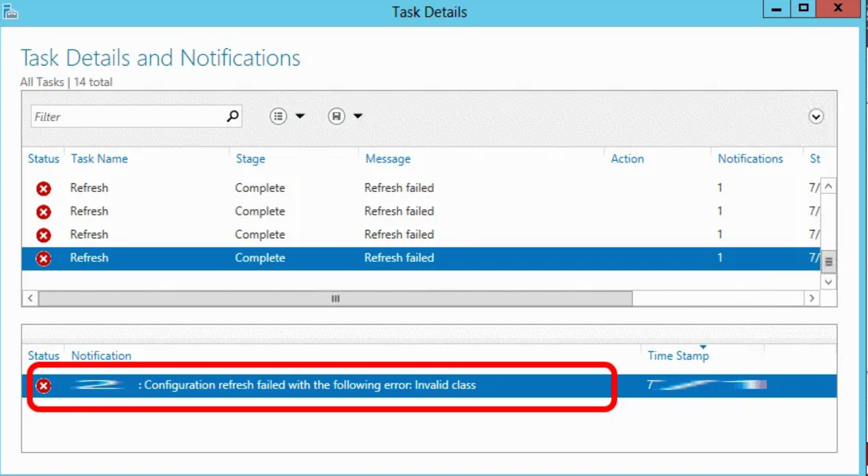Click the Notification column header in the lower pane
This screenshot has height=476, width=868.
click(x=101, y=355)
